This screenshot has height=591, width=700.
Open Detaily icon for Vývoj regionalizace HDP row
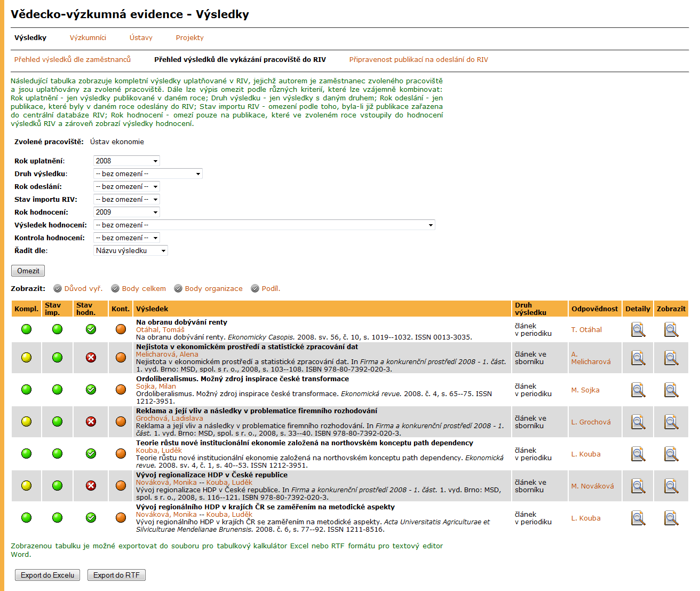(638, 486)
